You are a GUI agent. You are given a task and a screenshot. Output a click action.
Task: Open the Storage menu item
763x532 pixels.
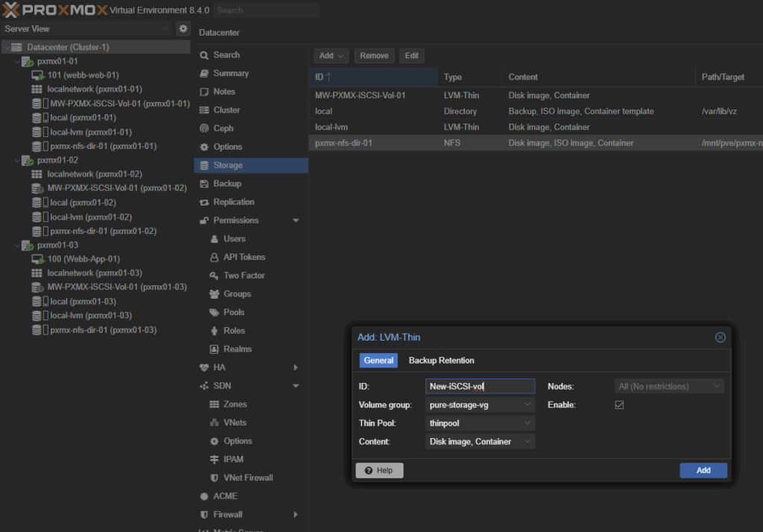[x=251, y=165]
